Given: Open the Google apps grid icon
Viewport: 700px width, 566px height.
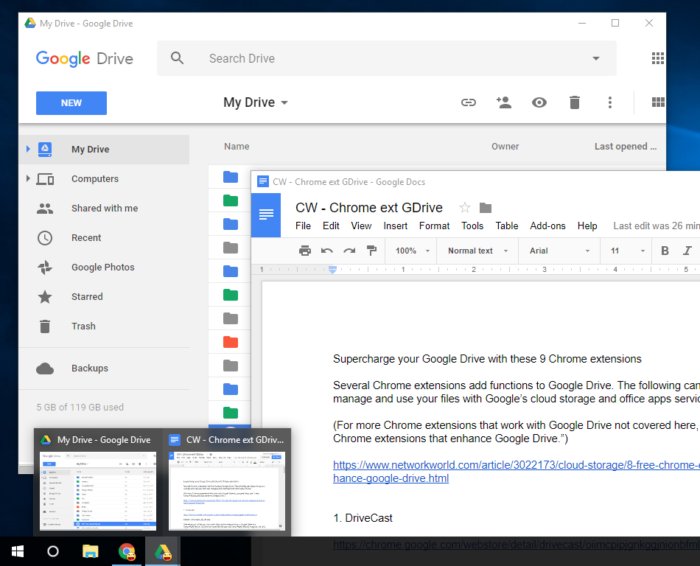Looking at the screenshot, I should pyautogui.click(x=658, y=58).
